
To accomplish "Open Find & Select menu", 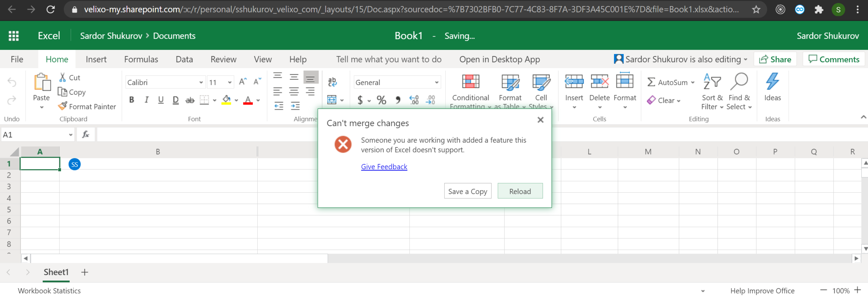I will tap(739, 91).
